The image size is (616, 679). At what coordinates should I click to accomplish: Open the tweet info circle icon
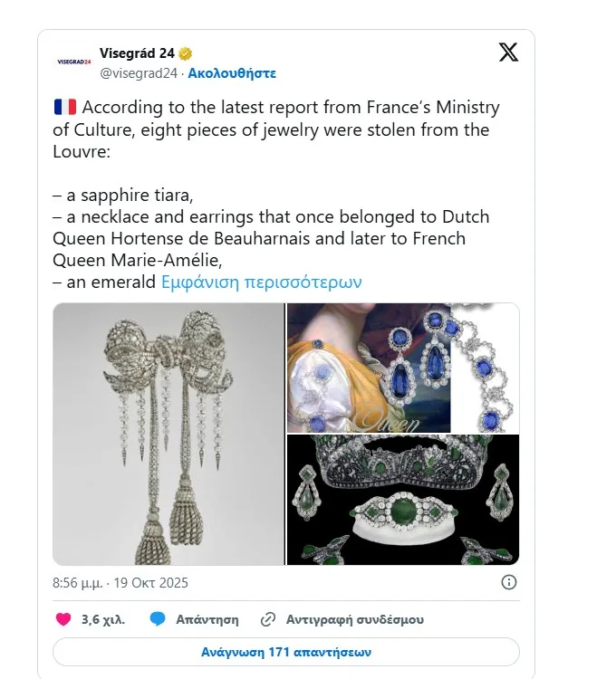point(509,582)
